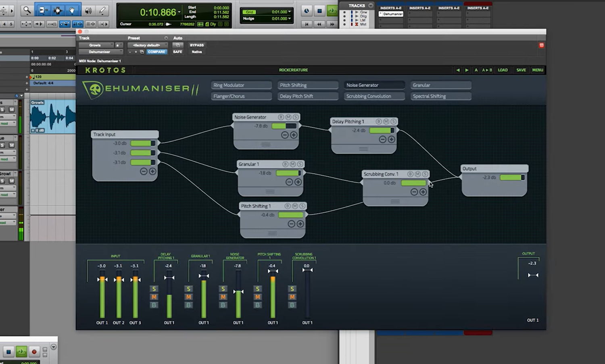Screen dimensions: 605x364
Task: Click plus icon on Noise Generator node
Action: (294, 135)
